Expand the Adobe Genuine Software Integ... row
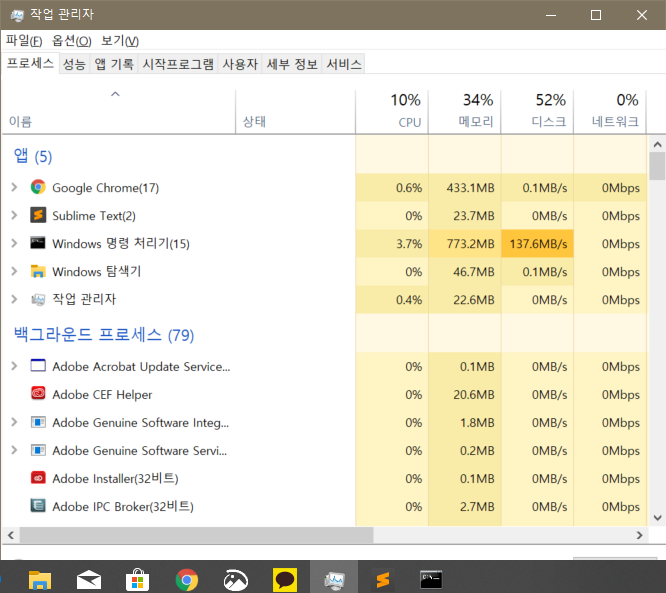The width and height of the screenshot is (666, 593). coord(14,422)
